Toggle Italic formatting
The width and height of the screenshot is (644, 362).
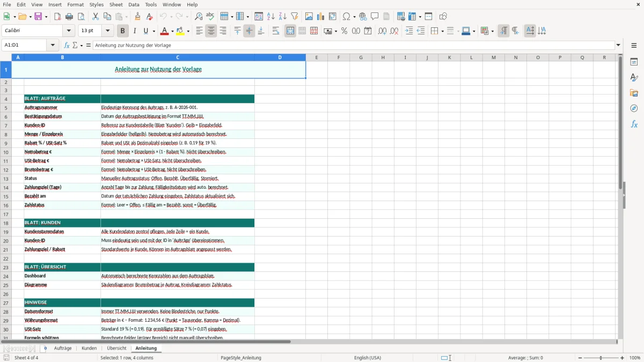pos(135,31)
